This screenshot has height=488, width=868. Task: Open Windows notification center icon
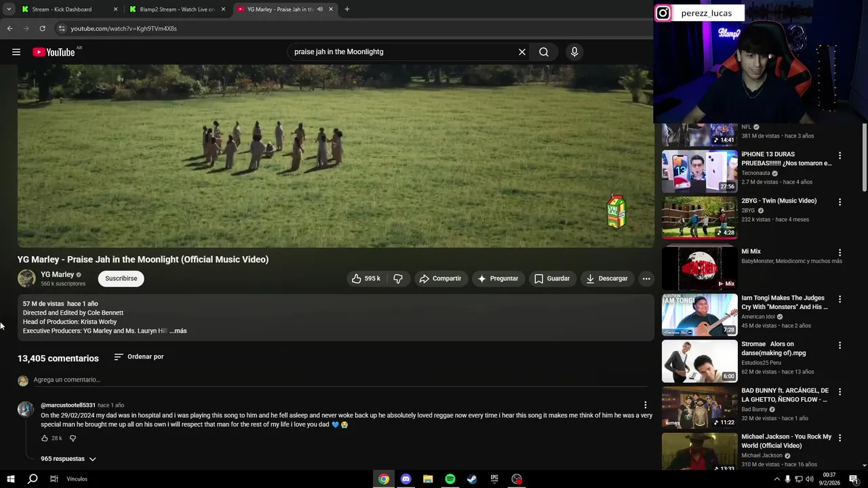click(x=854, y=479)
